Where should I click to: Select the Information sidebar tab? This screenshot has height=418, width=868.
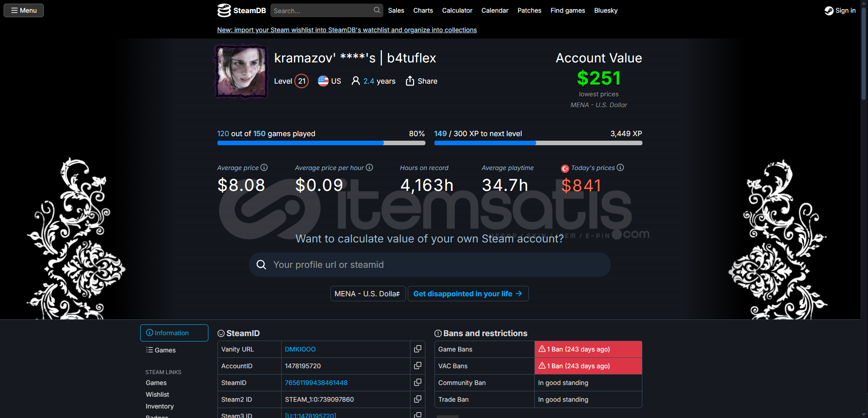174,333
